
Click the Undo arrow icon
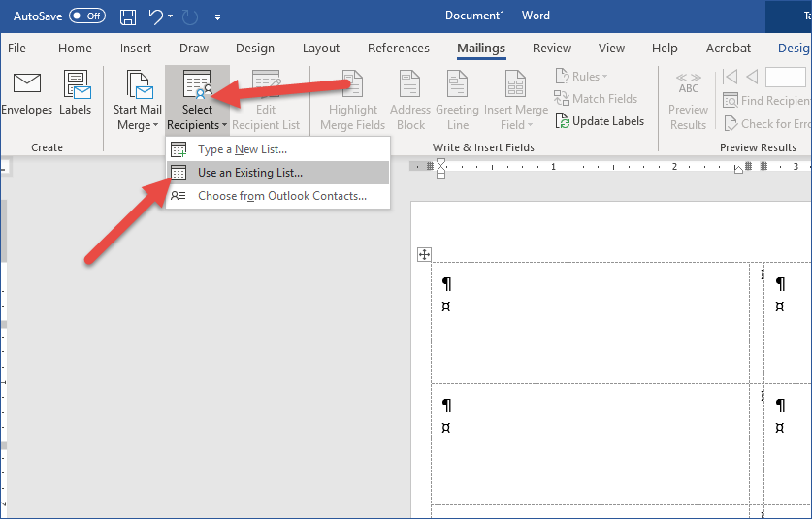155,16
